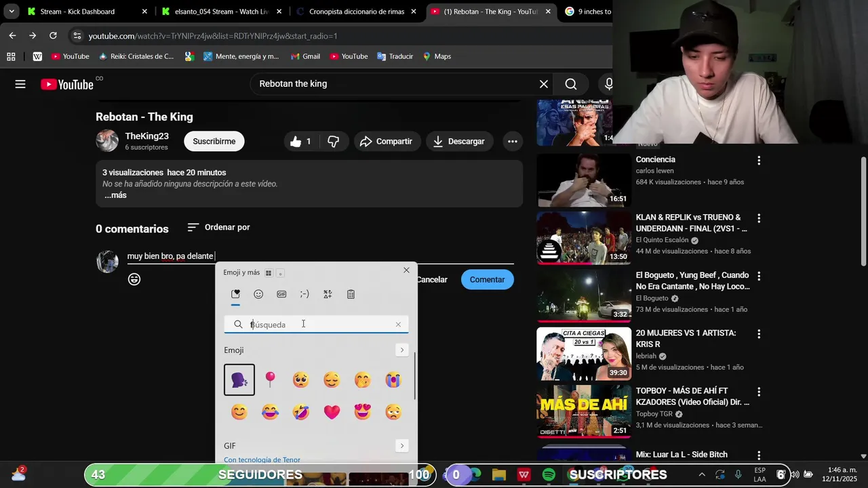Image resolution: width=868 pixels, height=488 pixels.
Task: Expand the GIF section arrow
Action: tap(401, 446)
